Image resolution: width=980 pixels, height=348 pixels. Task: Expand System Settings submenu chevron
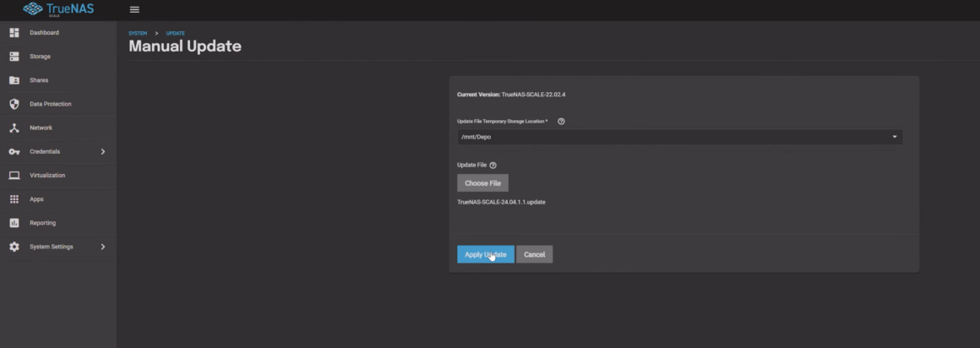click(x=103, y=247)
